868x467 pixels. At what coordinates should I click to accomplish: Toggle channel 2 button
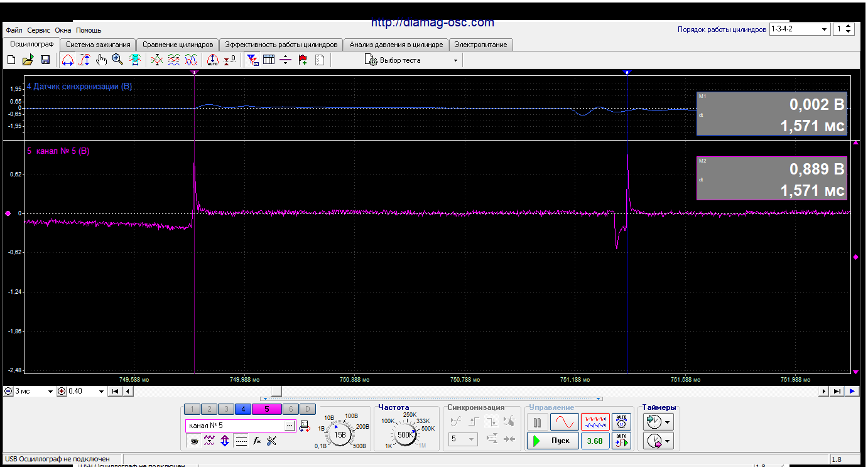(x=210, y=409)
